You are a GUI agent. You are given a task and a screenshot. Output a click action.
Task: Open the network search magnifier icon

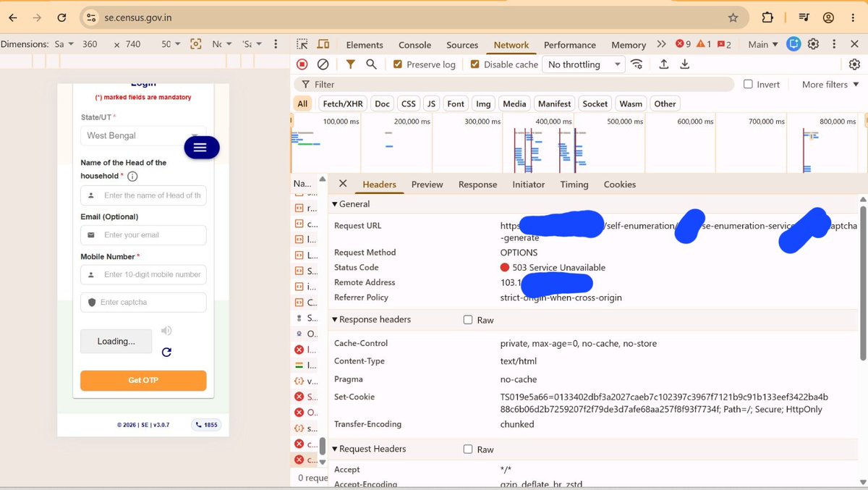click(371, 64)
